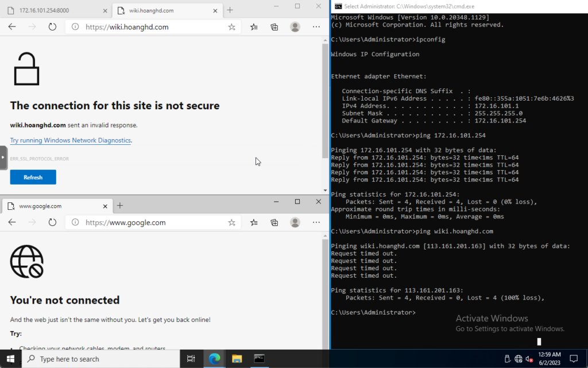Viewport: 588px width, 368px height.
Task: Click scroll down arrow in wiki page
Action: pyautogui.click(x=325, y=190)
